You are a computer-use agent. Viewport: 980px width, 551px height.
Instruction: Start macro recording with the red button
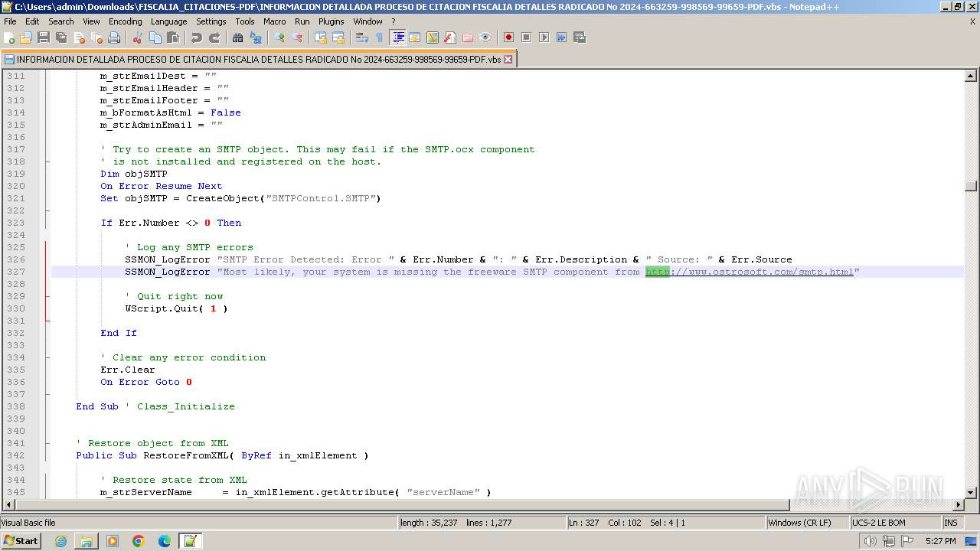point(508,37)
